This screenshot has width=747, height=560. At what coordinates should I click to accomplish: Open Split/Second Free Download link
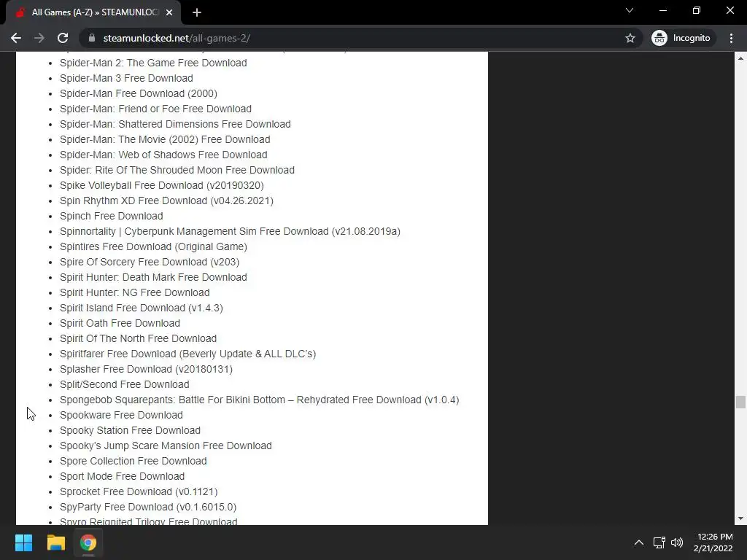pyautogui.click(x=124, y=384)
